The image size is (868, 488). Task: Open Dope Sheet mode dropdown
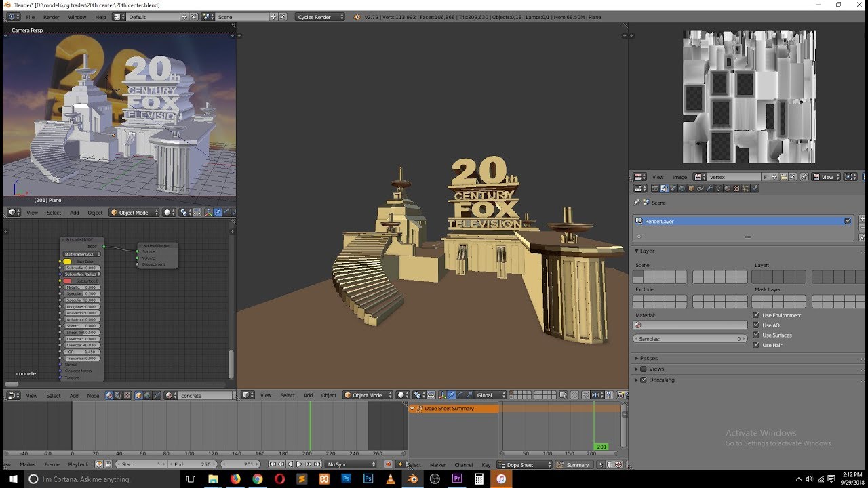(525, 465)
